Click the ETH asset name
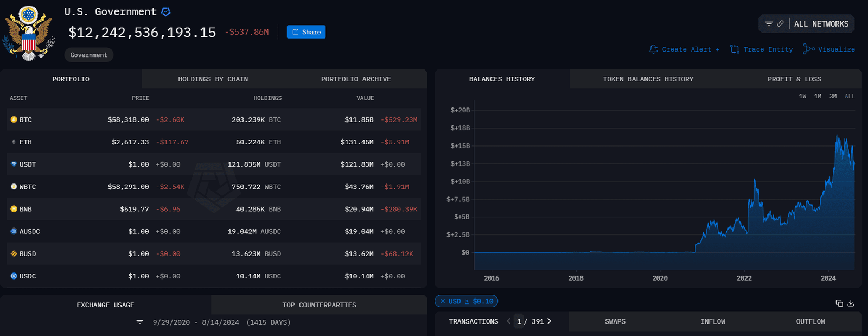 [25, 142]
